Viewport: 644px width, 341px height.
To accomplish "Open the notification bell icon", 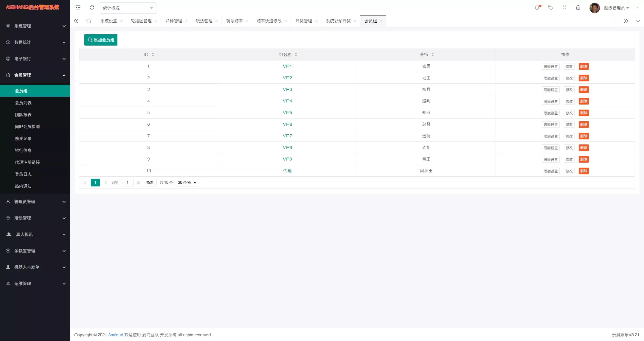I will click(x=537, y=7).
